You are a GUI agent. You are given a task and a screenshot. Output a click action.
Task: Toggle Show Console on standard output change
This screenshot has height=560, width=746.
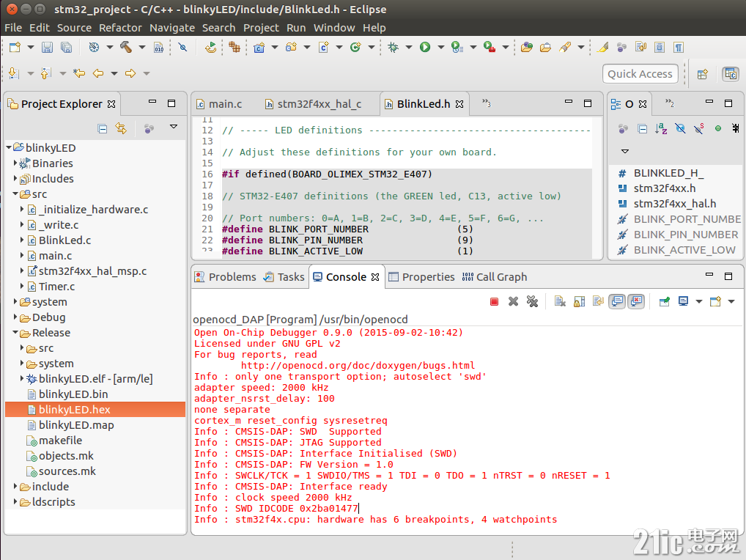pos(617,301)
